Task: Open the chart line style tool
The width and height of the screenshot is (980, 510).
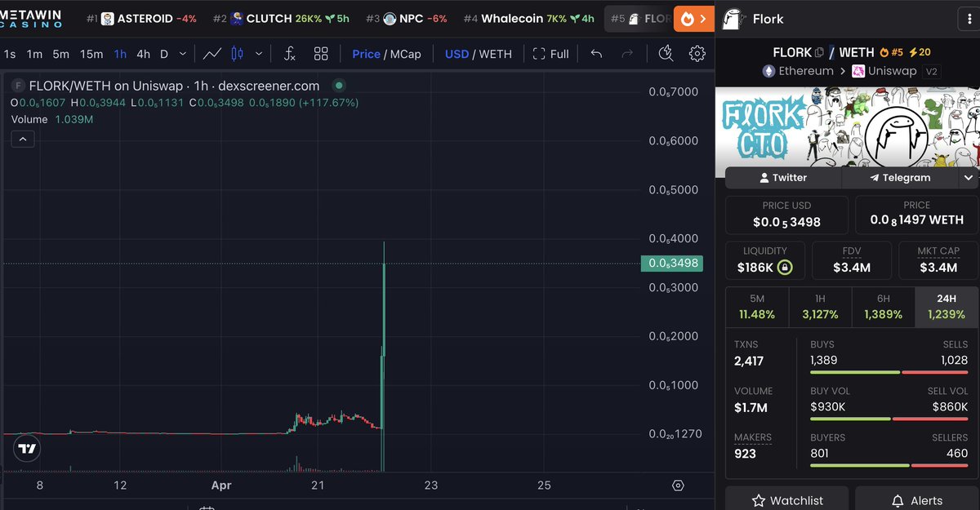Action: point(212,54)
